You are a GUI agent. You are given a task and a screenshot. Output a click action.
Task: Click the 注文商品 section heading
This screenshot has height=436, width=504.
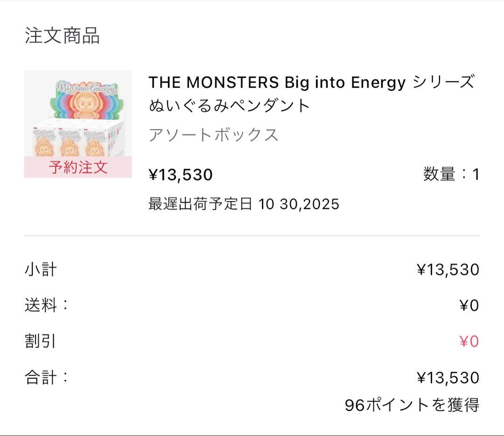[62, 36]
